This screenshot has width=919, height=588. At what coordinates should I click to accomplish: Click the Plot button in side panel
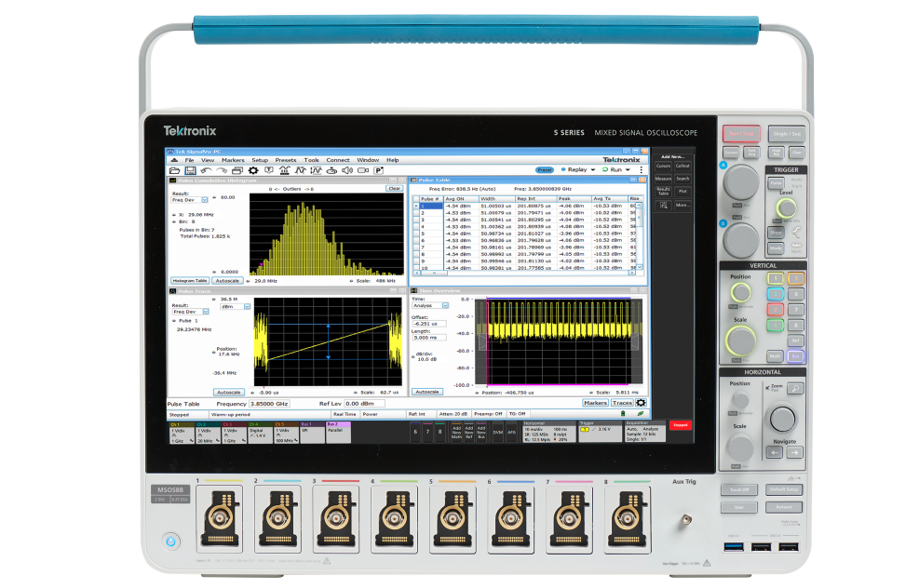pyautogui.click(x=682, y=191)
